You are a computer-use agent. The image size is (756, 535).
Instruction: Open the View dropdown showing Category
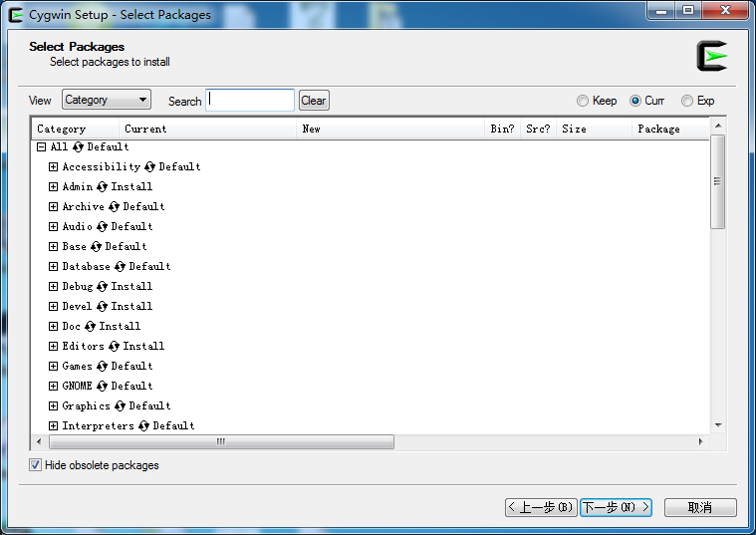coord(107,100)
